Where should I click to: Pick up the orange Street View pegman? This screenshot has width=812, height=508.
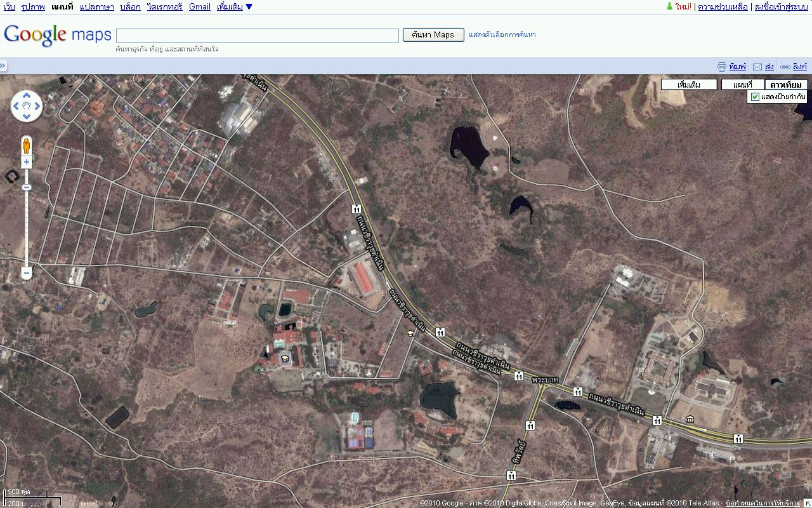point(27,145)
